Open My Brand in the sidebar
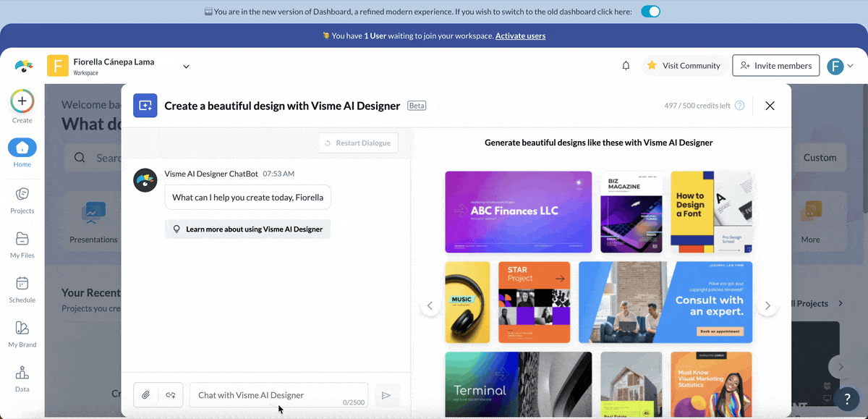This screenshot has width=868, height=419. (22, 334)
